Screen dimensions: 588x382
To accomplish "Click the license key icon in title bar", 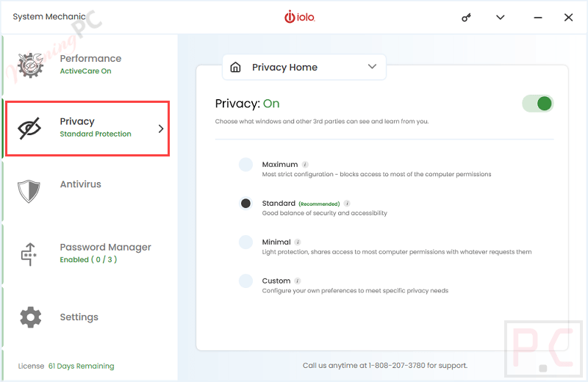I will [466, 17].
